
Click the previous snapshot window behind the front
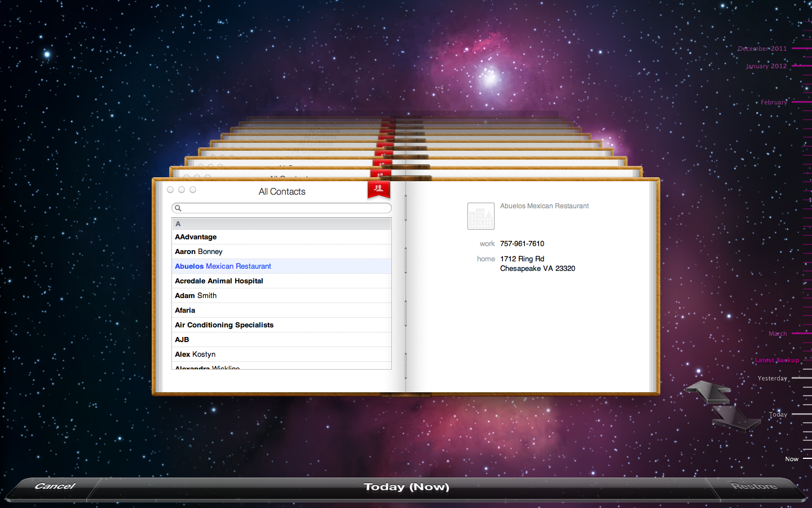pyautogui.click(x=406, y=172)
